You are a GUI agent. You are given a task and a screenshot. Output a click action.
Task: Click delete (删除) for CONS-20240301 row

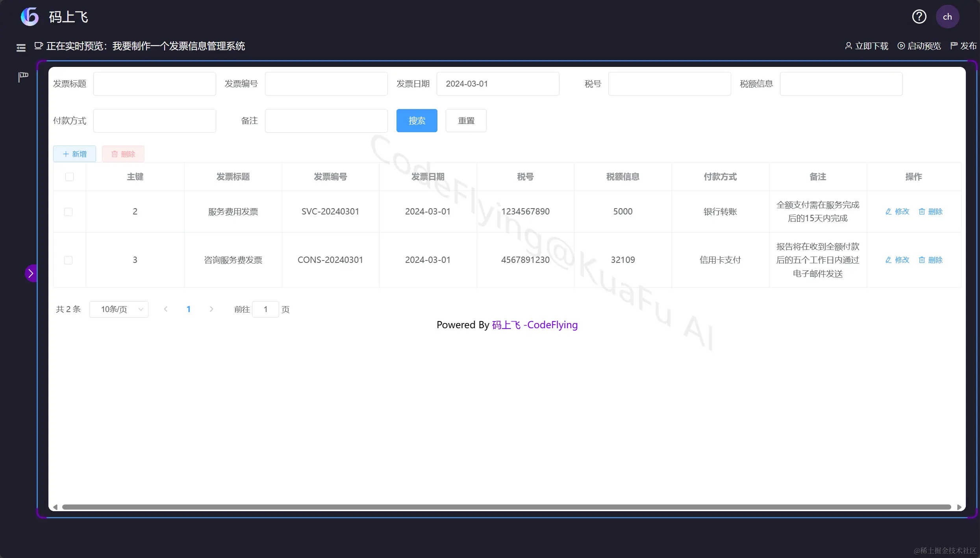point(931,260)
